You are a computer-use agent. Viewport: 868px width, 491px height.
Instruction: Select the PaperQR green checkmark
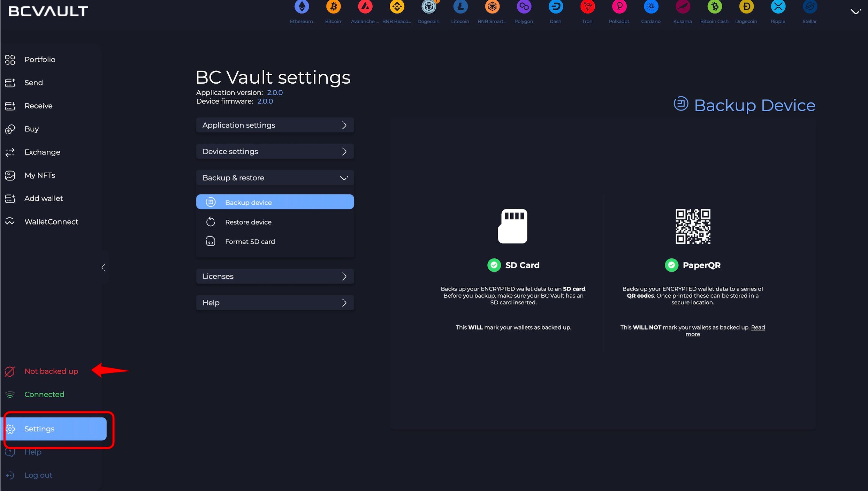[671, 265]
